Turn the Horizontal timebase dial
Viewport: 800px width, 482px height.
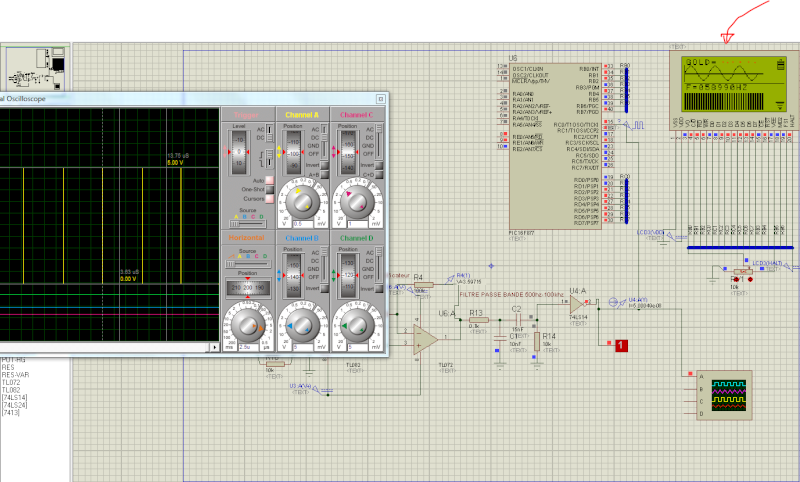pos(248,325)
